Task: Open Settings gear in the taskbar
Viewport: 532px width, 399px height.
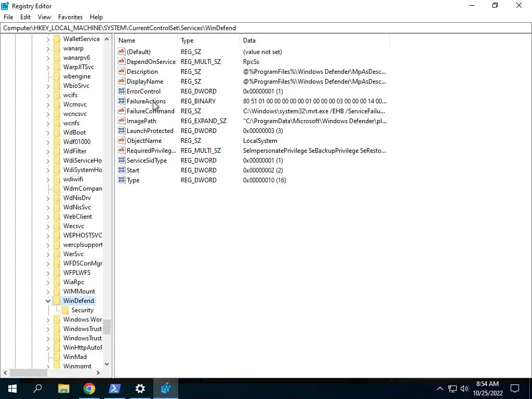Action: 140,389
